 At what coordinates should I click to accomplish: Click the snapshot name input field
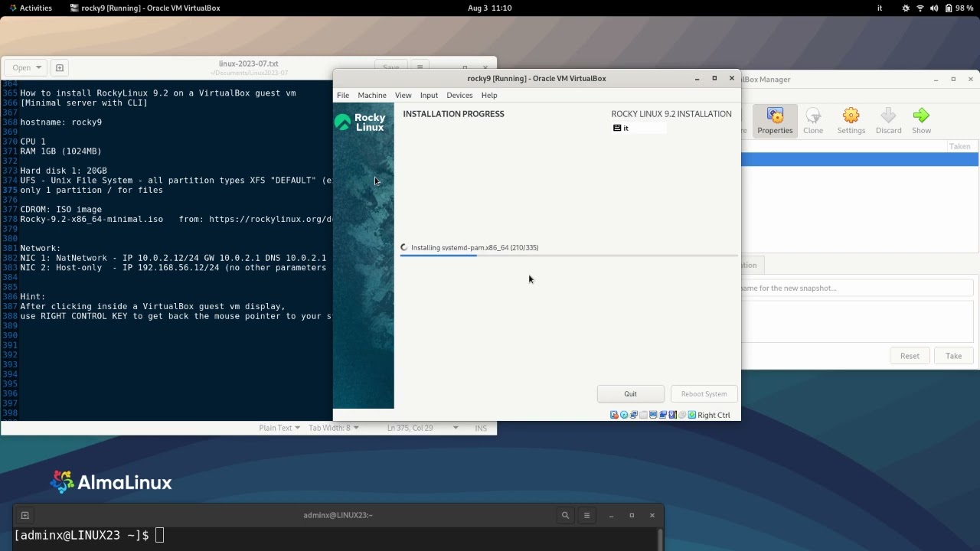(856, 288)
